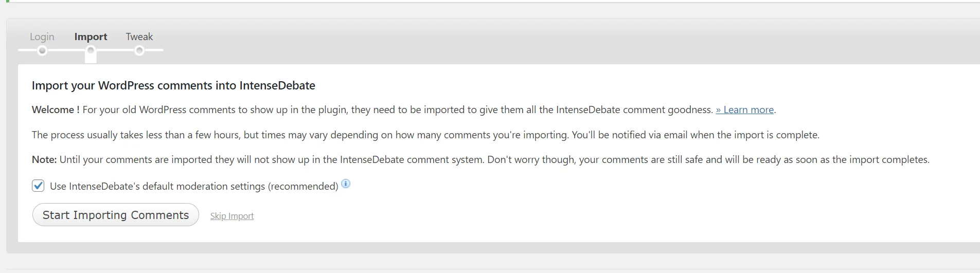The width and height of the screenshot is (980, 273).
Task: Go to the Tweak tab
Action: pos(139,37)
